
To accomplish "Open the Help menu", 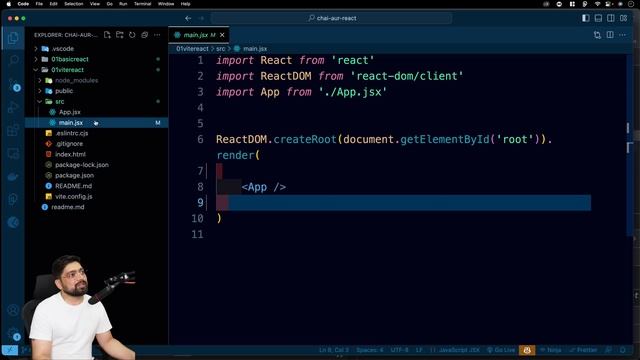I will coord(186,4).
